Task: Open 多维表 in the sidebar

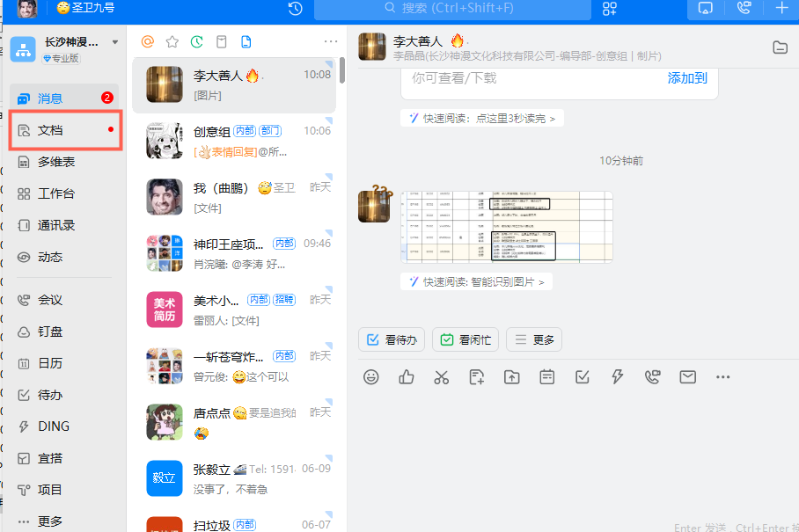Action: [x=64, y=162]
